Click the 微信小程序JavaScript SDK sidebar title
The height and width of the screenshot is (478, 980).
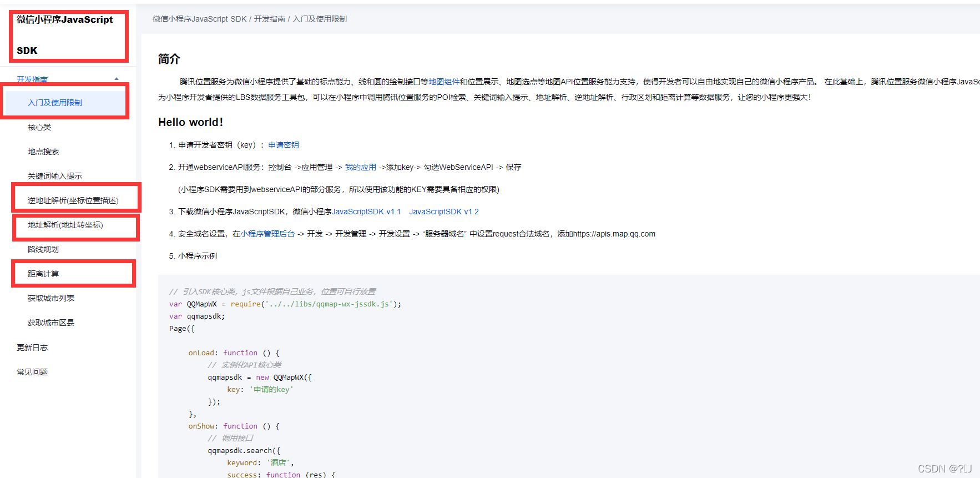pyautogui.click(x=65, y=35)
